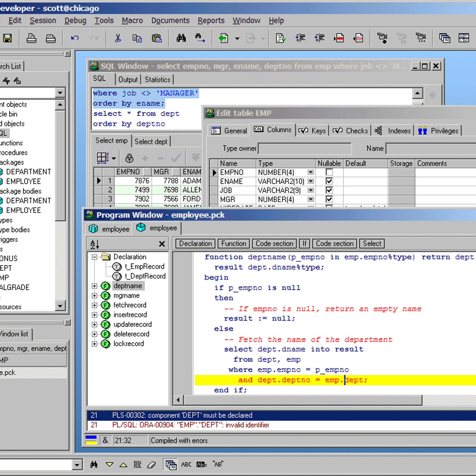Start the debugger recording icon on the toolbar
The image size is (476, 476).
click(383, 38)
